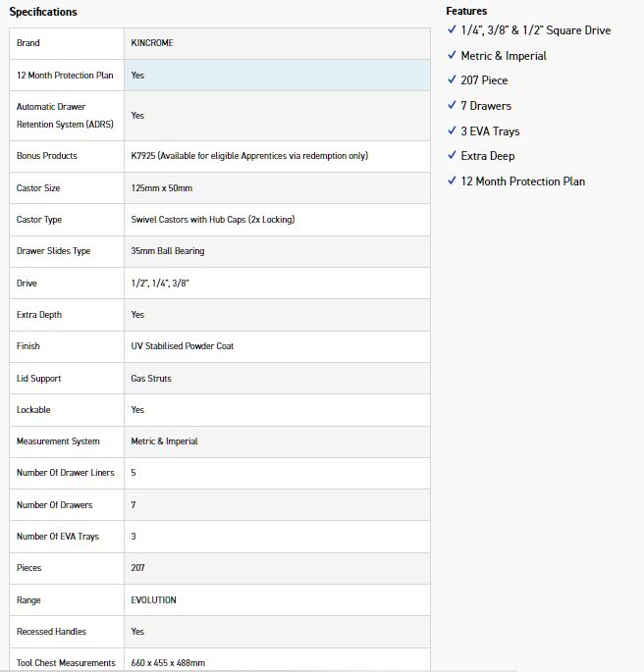Click the checkmark beside 12 Month Protection Plan feature
The height and width of the screenshot is (672, 644).
tap(452, 181)
